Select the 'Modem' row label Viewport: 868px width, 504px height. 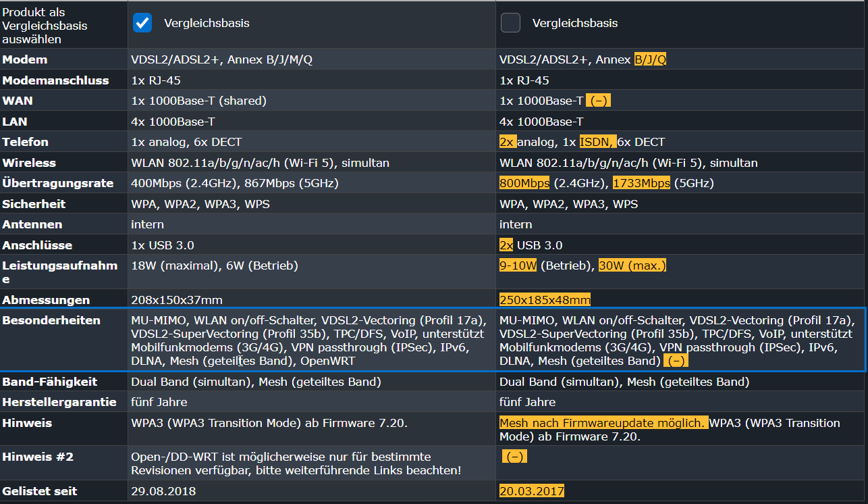(25, 59)
